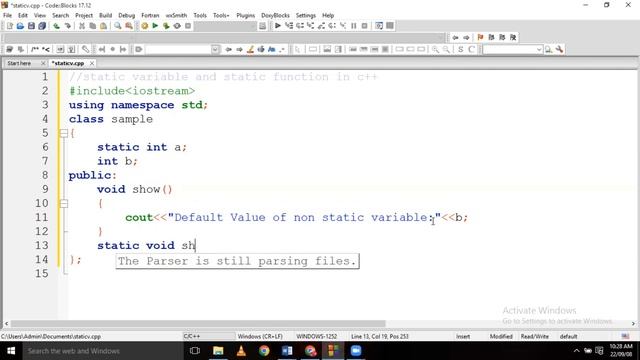Click the New file toolbar icon
This screenshot has height=360, width=640.
[x=9, y=26]
